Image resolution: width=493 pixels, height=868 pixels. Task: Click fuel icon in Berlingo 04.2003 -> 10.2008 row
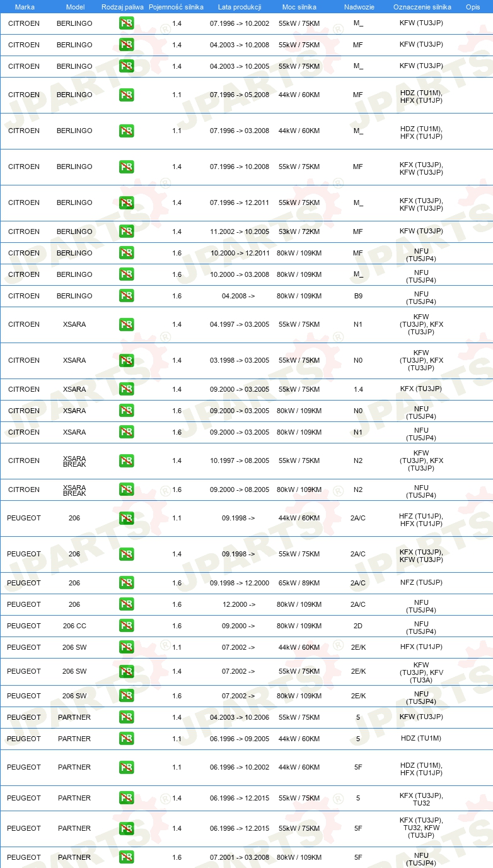pos(127,45)
